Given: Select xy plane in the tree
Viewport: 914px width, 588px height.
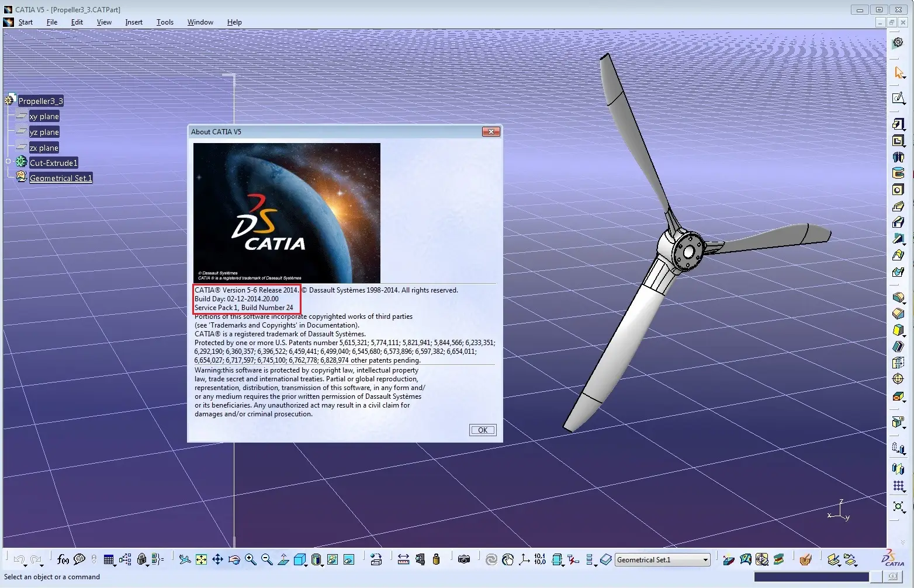Looking at the screenshot, I should 44,116.
